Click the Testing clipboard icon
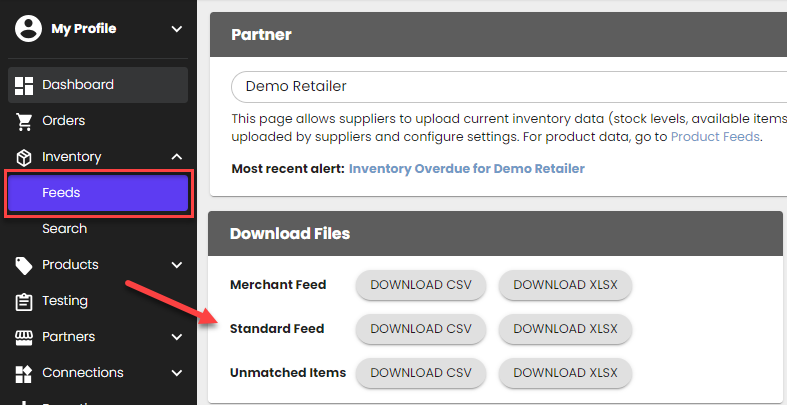The height and width of the screenshot is (405, 787). pos(25,301)
